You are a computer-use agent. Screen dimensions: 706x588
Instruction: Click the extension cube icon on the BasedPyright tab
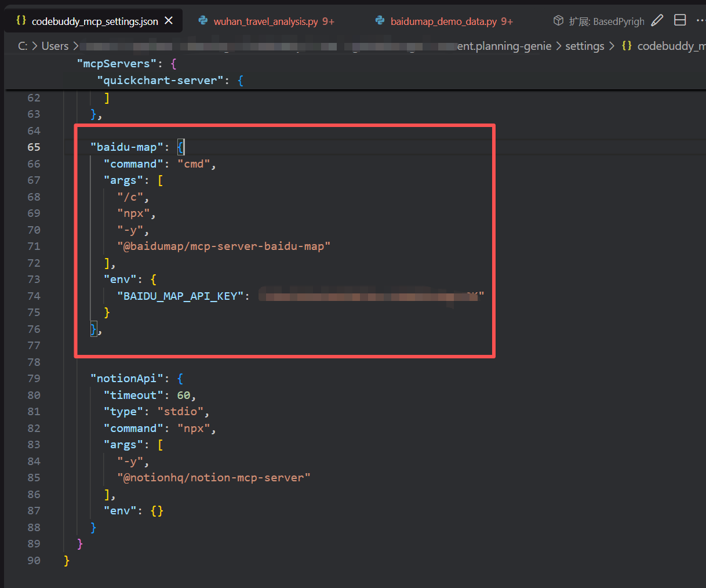click(x=558, y=21)
